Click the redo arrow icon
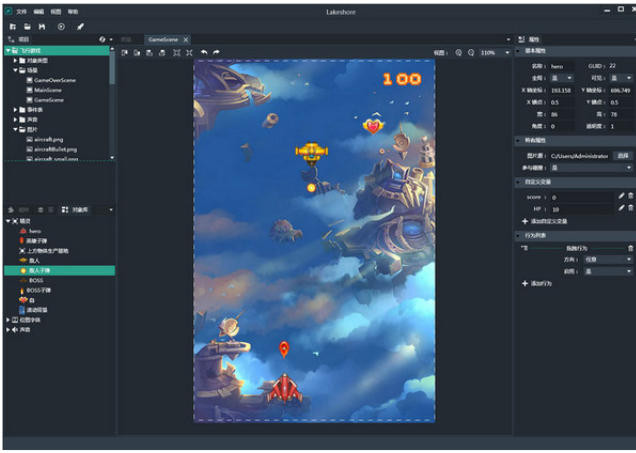 click(x=216, y=53)
